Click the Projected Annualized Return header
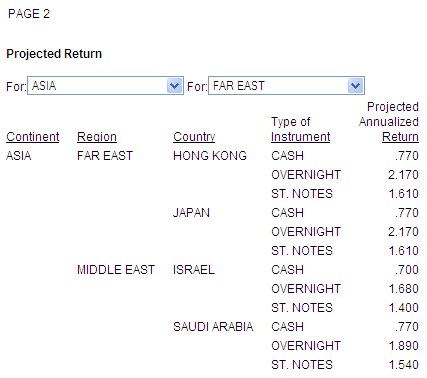 [389, 122]
